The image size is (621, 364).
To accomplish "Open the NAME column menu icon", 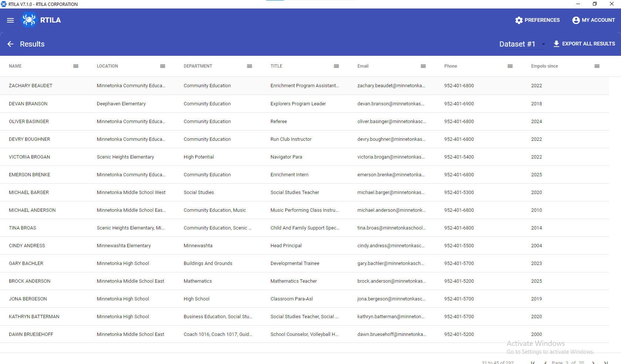I will tap(76, 66).
